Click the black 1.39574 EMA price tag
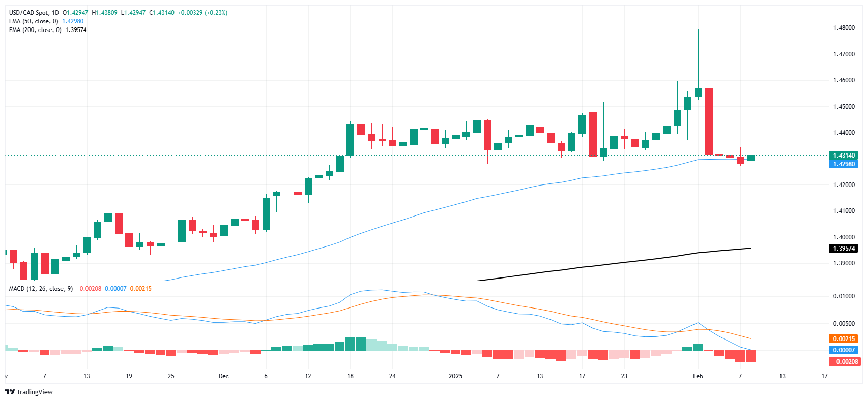Viewport: 868px width, 401px height. pyautogui.click(x=843, y=249)
